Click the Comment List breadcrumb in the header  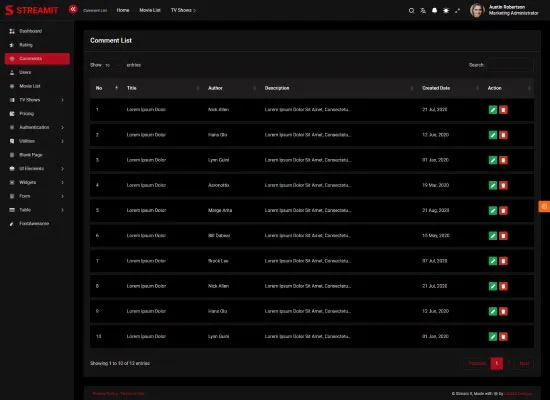[95, 11]
